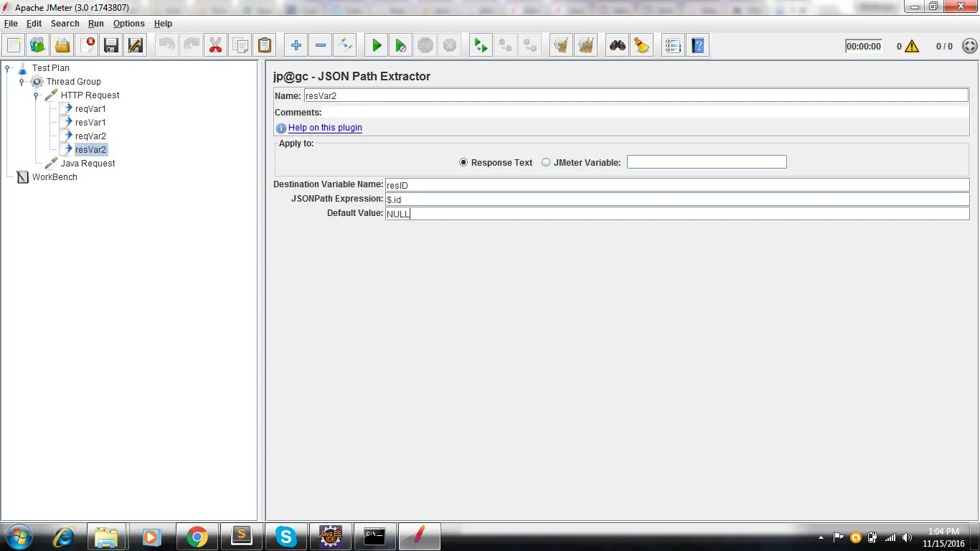Image resolution: width=980 pixels, height=551 pixels.
Task: Select resVar1 in the tree
Action: coord(90,123)
